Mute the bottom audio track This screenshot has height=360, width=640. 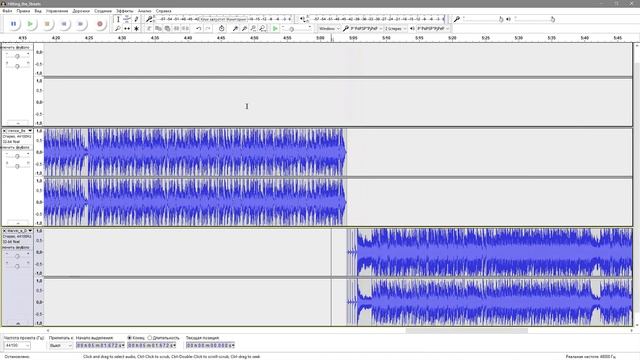9,247
